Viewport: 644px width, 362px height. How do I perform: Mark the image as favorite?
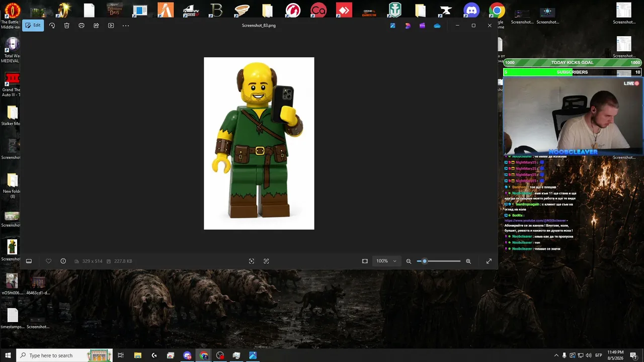pyautogui.click(x=48, y=261)
